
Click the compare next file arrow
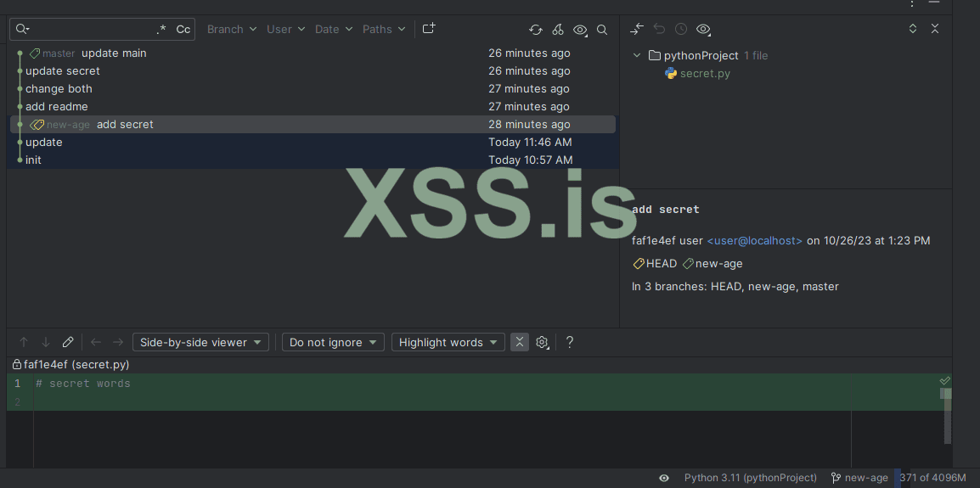click(x=118, y=342)
